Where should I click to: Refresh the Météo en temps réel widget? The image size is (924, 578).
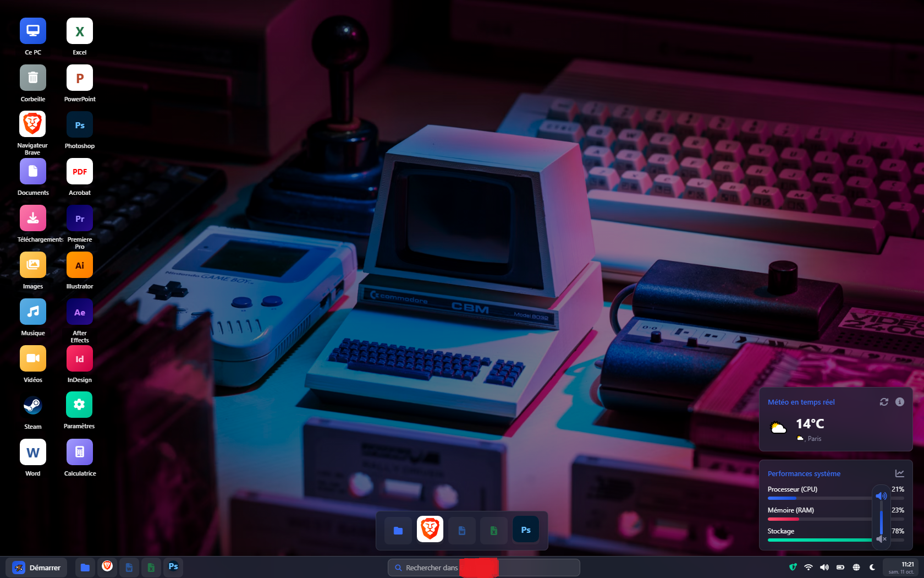pyautogui.click(x=884, y=402)
